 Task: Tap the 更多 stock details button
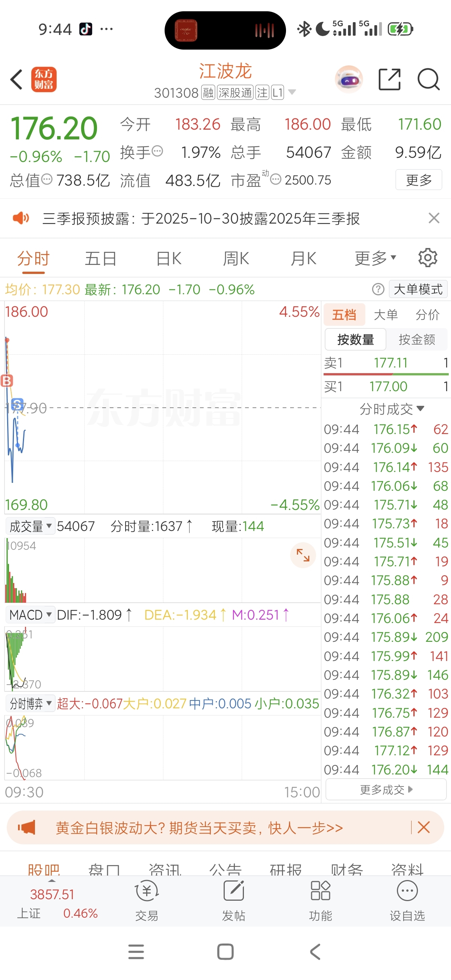click(419, 180)
